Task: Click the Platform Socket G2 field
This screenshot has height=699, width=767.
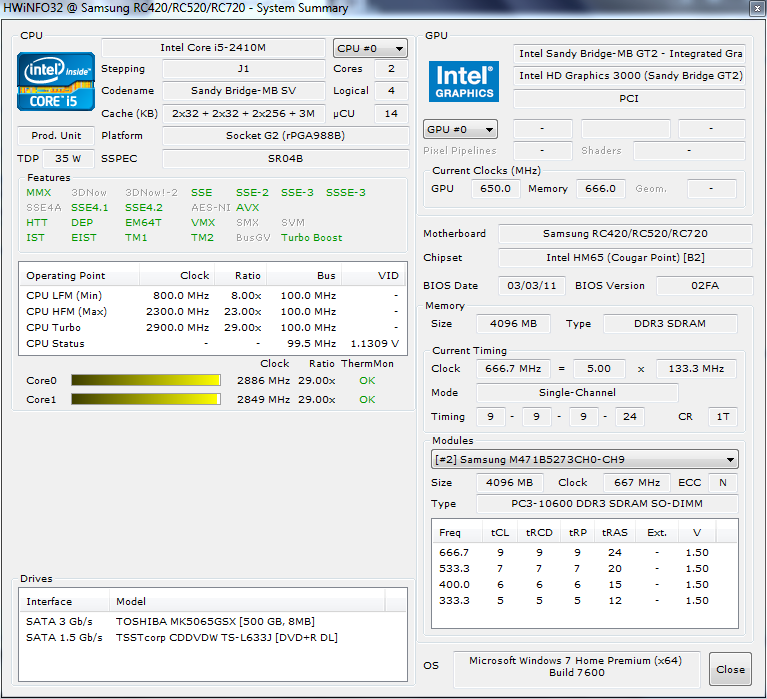Action: coord(285,135)
